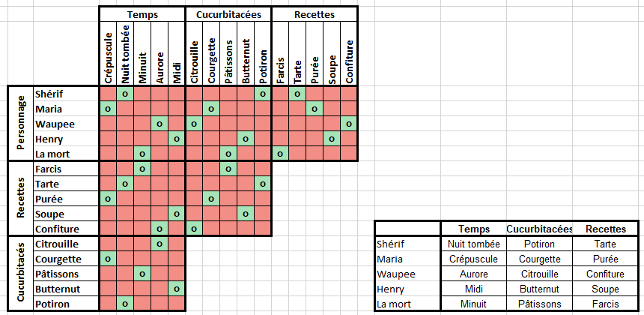Select green cell at Waupee row, Confiture column
644x315 pixels.
click(348, 124)
